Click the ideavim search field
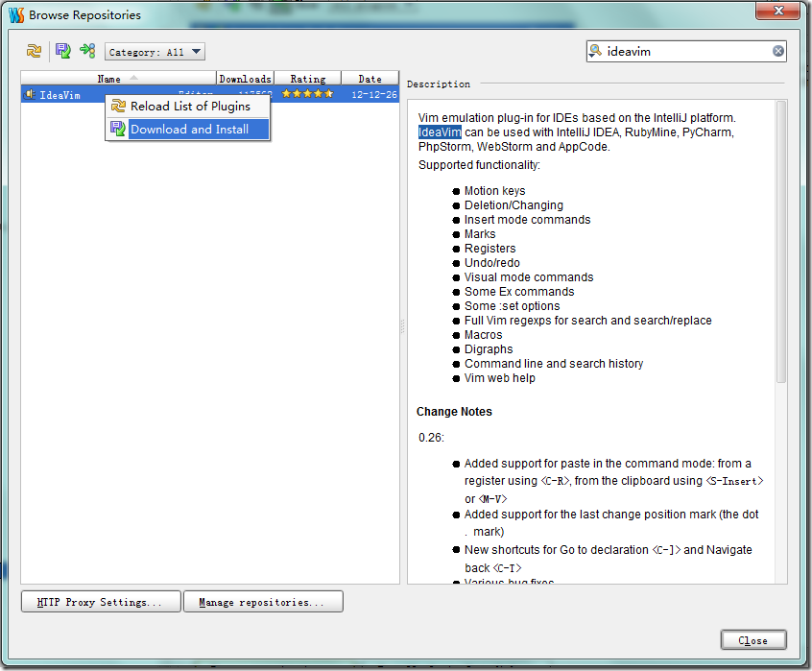The width and height of the screenshot is (812, 671). coord(686,51)
